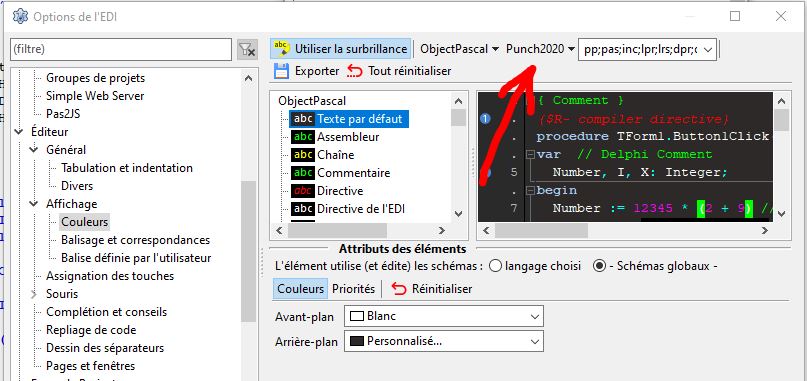
Task: Select the Schémas globaux radio button
Action: click(x=599, y=266)
